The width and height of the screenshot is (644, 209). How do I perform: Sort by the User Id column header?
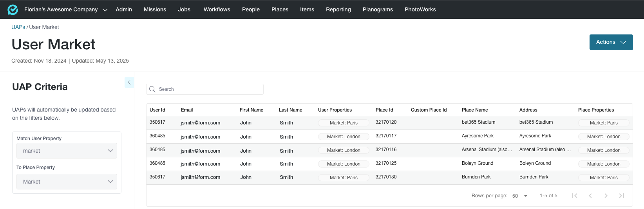click(x=157, y=110)
